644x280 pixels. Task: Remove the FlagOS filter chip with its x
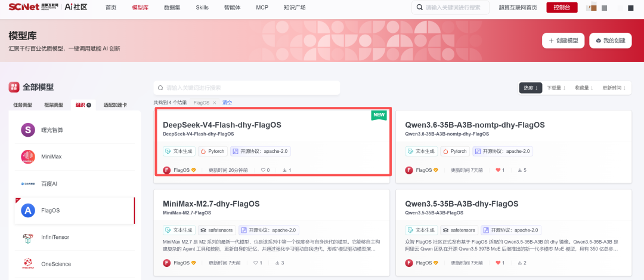[x=215, y=102]
